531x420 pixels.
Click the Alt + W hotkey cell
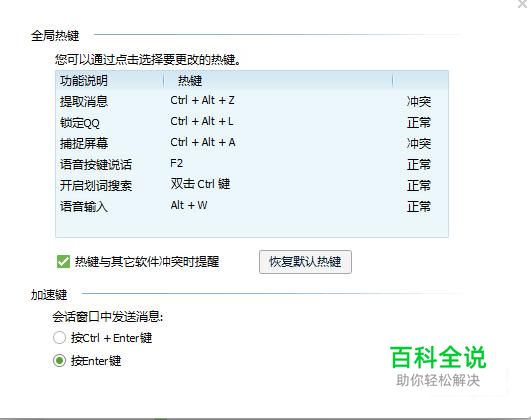[189, 205]
